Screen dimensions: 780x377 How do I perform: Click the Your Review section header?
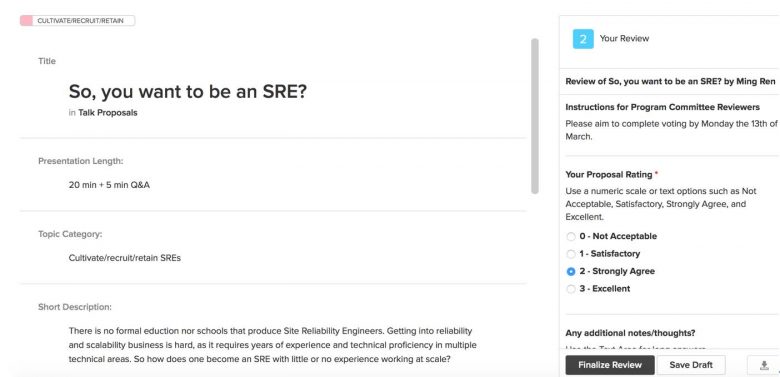[x=624, y=39]
